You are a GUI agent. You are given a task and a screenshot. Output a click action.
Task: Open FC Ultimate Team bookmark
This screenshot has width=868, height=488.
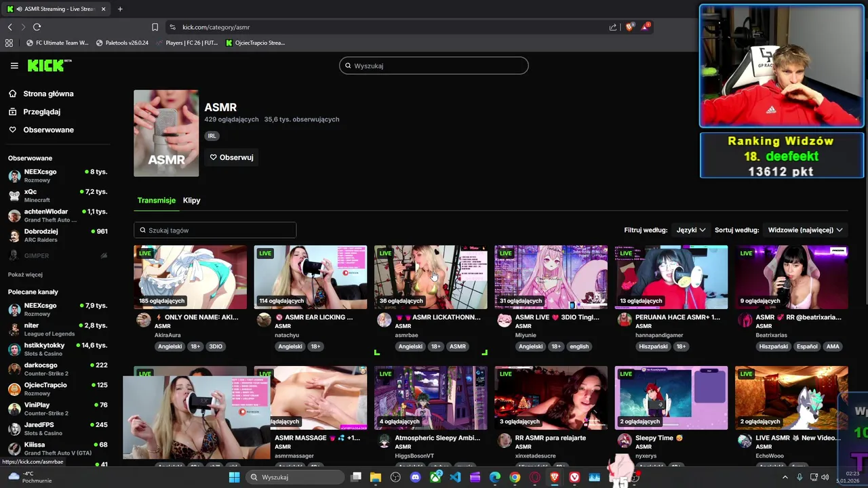[57, 43]
